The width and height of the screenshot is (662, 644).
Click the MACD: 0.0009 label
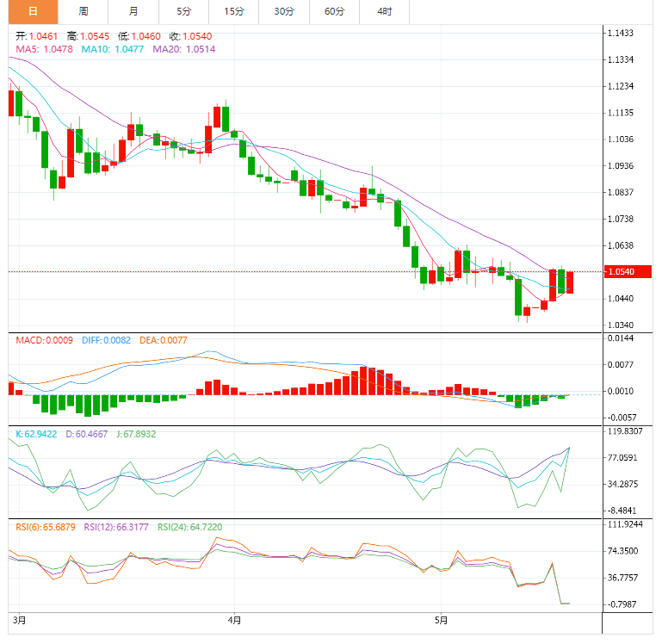[44, 340]
